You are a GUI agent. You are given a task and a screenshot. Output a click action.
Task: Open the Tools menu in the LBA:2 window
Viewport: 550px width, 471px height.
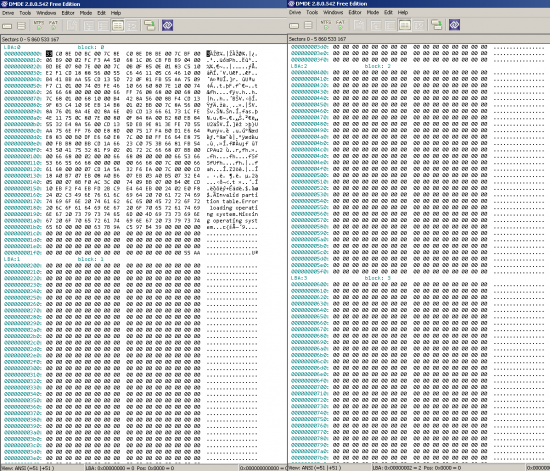click(312, 12)
